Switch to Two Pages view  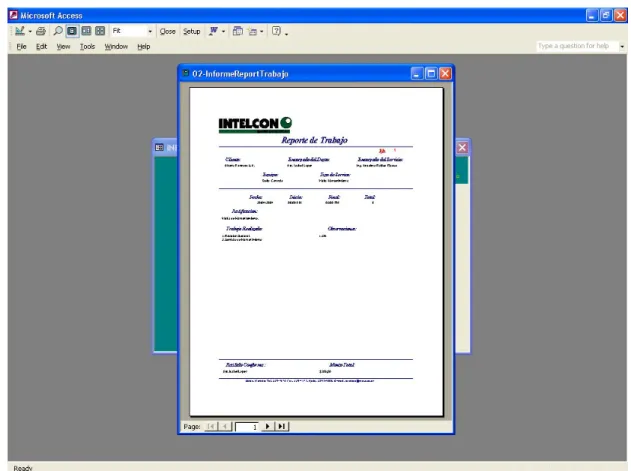coord(86,31)
